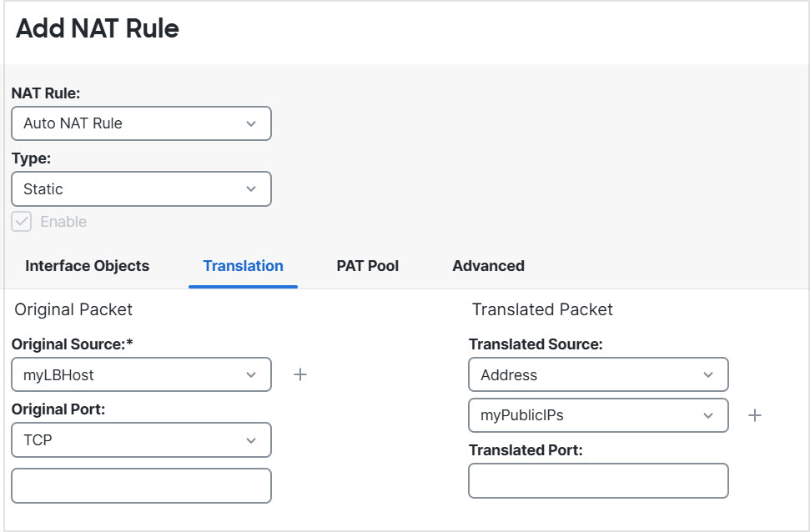
Task: Open the NAT Rule dropdown
Action: [x=141, y=123]
